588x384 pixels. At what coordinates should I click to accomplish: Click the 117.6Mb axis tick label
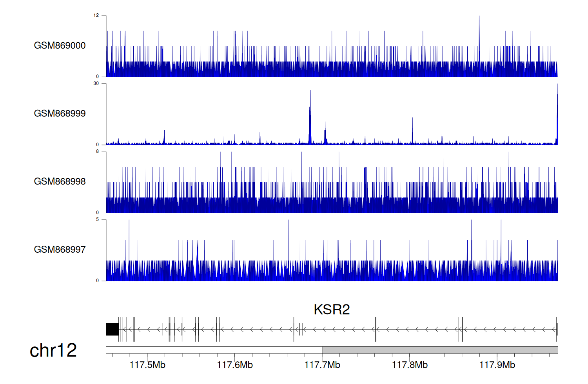point(235,365)
